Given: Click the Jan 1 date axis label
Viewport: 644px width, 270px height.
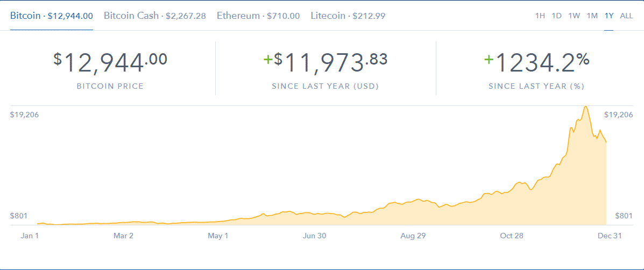Looking at the screenshot, I should pyautogui.click(x=29, y=236).
